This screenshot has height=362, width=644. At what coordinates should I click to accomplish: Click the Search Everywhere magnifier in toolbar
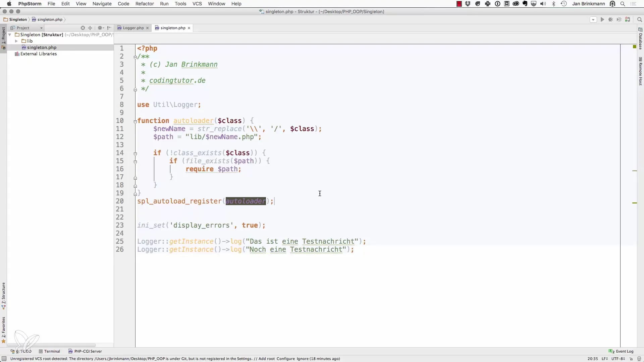(639, 20)
